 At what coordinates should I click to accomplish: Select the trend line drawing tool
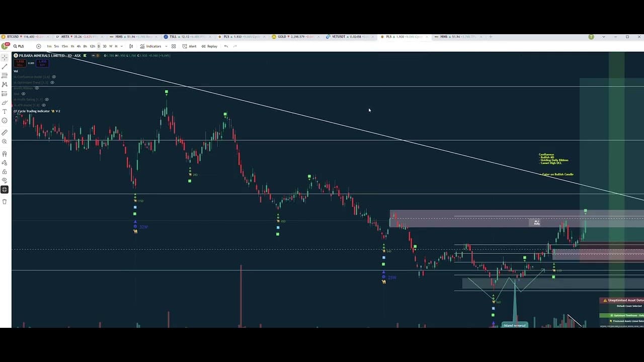coord(5,66)
